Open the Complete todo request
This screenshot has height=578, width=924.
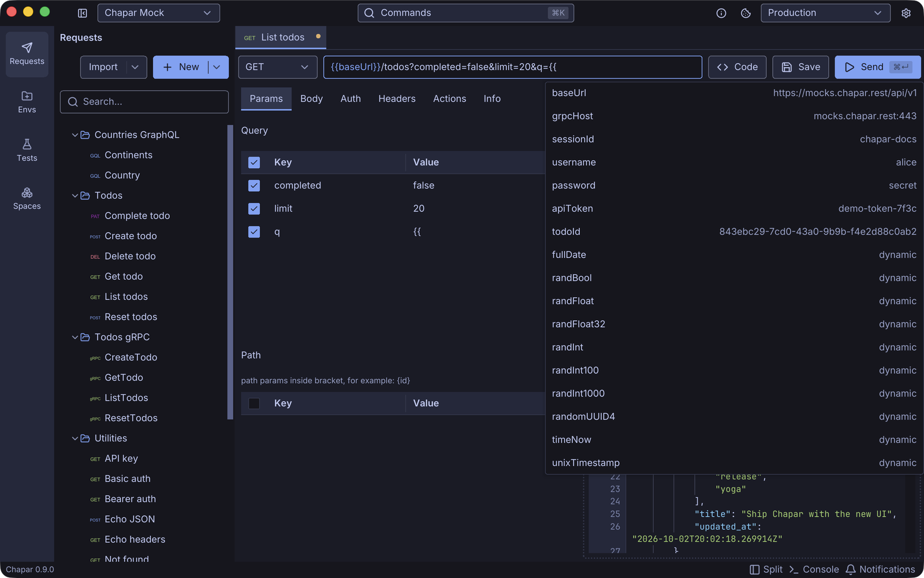[x=137, y=216]
